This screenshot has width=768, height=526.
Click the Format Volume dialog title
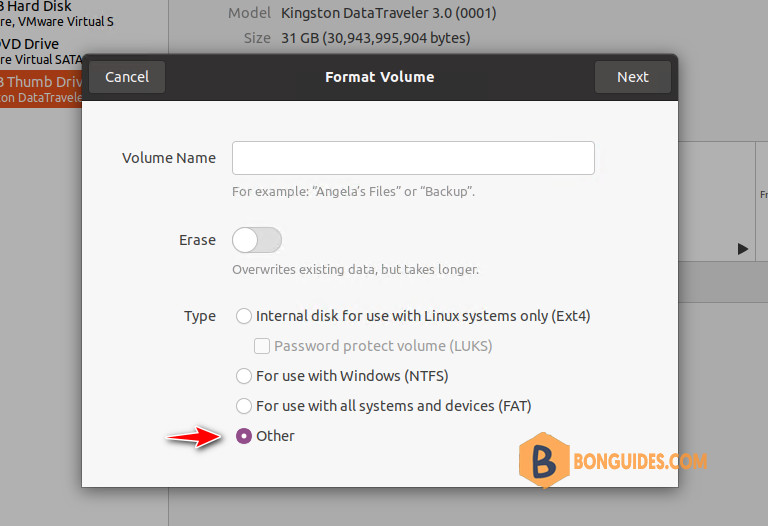pos(380,77)
